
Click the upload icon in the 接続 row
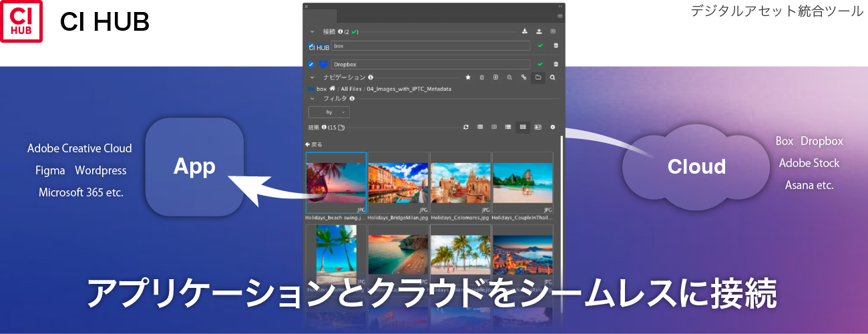pyautogui.click(x=539, y=31)
